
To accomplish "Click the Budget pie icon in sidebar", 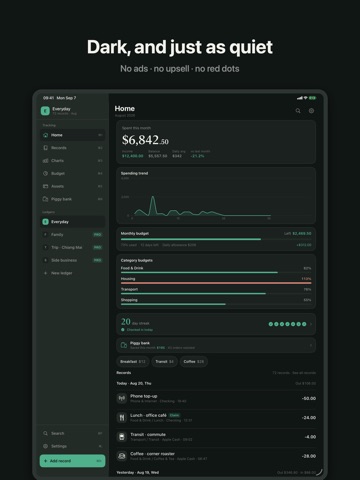I will (46, 173).
